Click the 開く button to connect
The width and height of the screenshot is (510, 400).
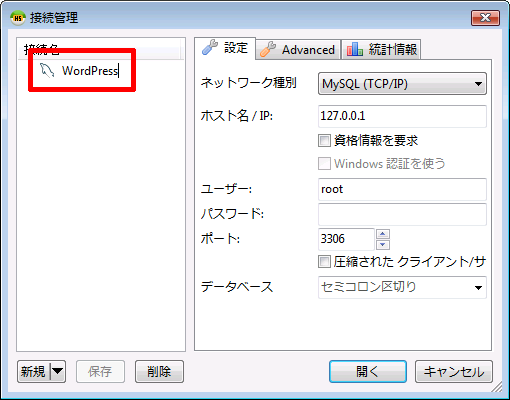[x=368, y=371]
